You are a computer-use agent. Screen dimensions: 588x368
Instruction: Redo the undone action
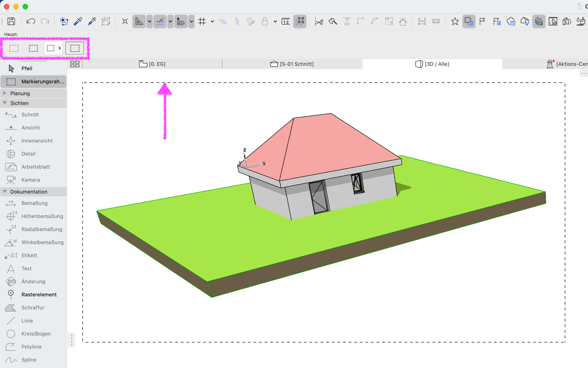pyautogui.click(x=45, y=21)
